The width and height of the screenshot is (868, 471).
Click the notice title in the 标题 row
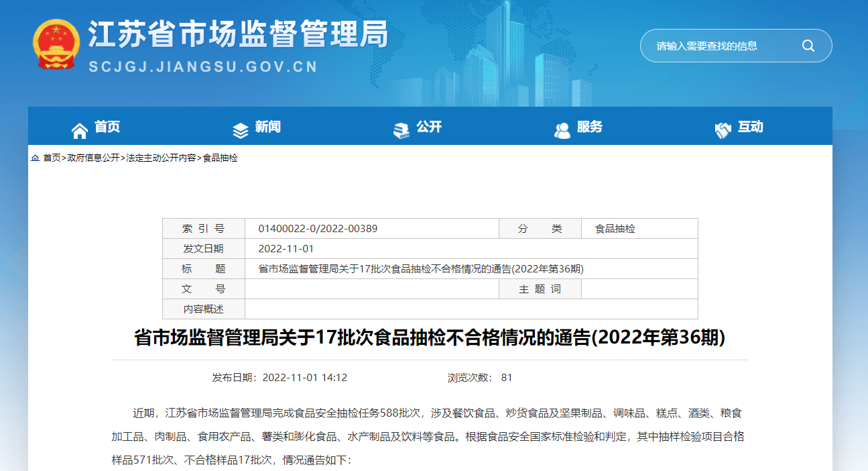pos(421,269)
